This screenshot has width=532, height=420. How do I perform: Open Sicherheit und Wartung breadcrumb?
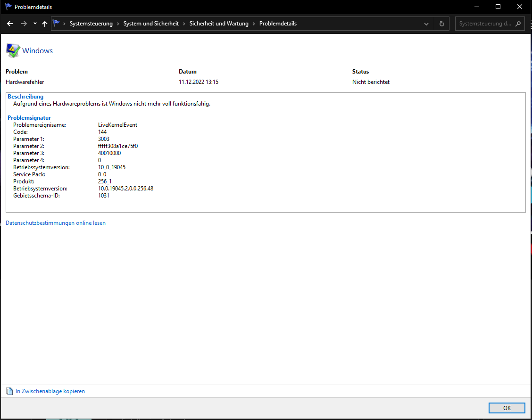click(x=219, y=24)
